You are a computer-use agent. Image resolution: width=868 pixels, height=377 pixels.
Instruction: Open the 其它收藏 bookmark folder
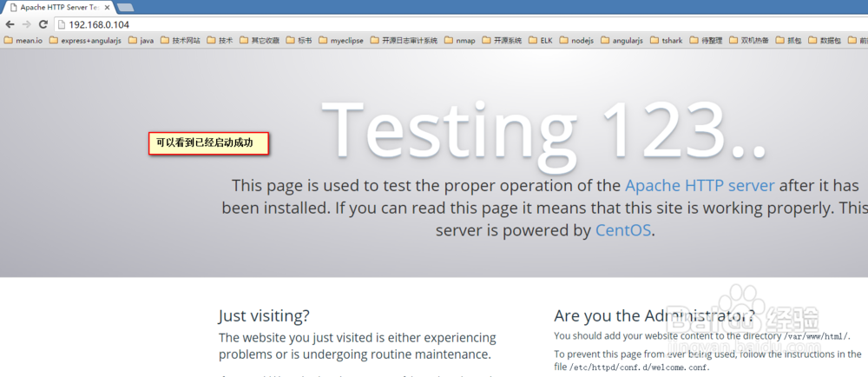260,41
